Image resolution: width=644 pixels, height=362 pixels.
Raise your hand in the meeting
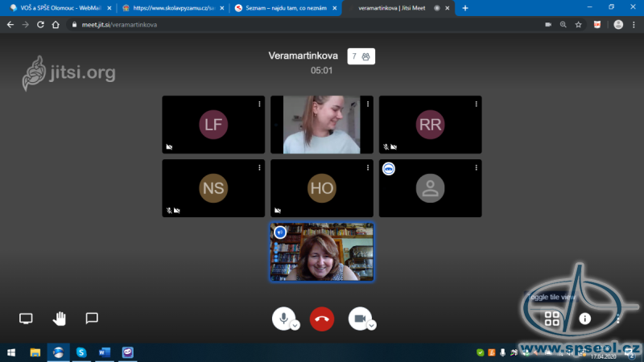(60, 319)
